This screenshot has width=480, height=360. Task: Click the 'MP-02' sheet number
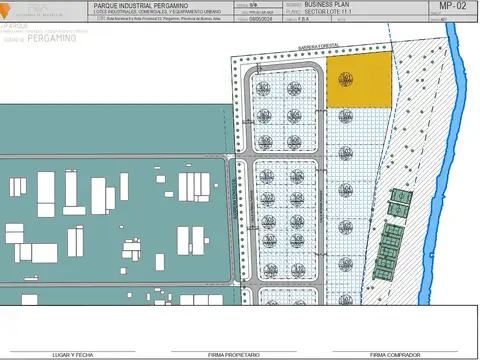pyautogui.click(x=453, y=6)
